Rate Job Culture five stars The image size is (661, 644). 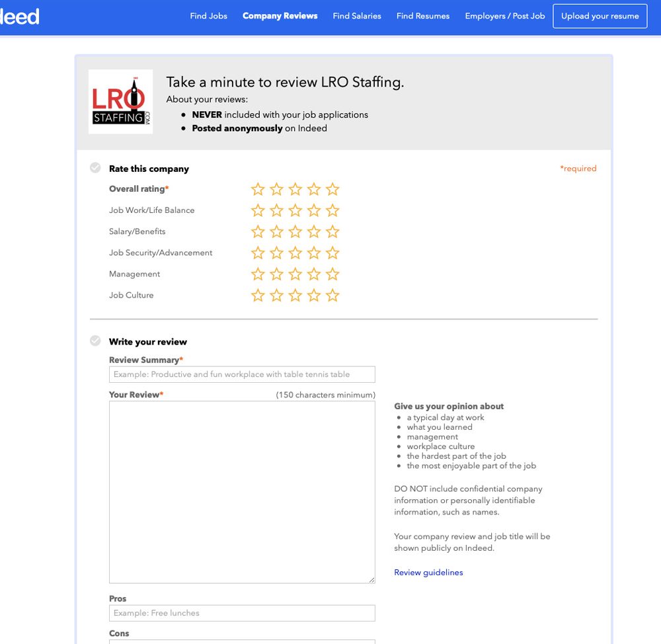click(x=332, y=296)
